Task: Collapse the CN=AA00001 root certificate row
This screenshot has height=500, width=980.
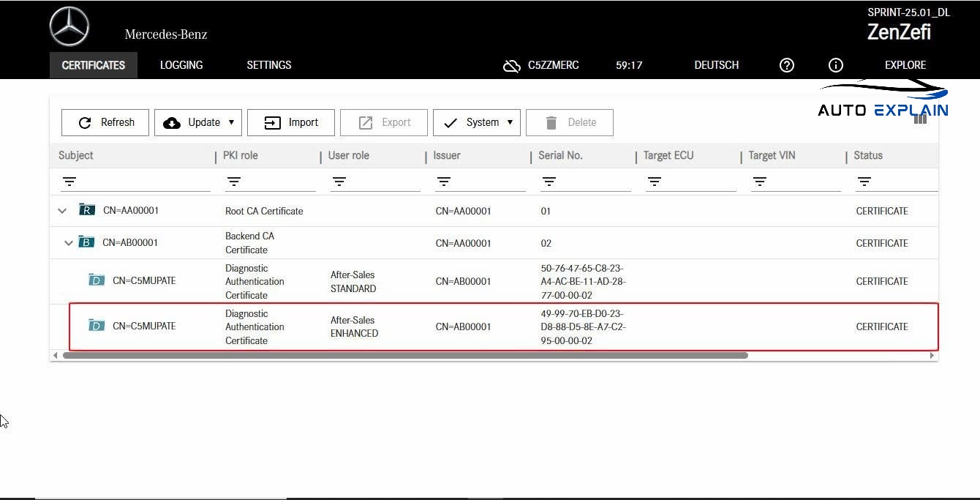Action: [62, 211]
